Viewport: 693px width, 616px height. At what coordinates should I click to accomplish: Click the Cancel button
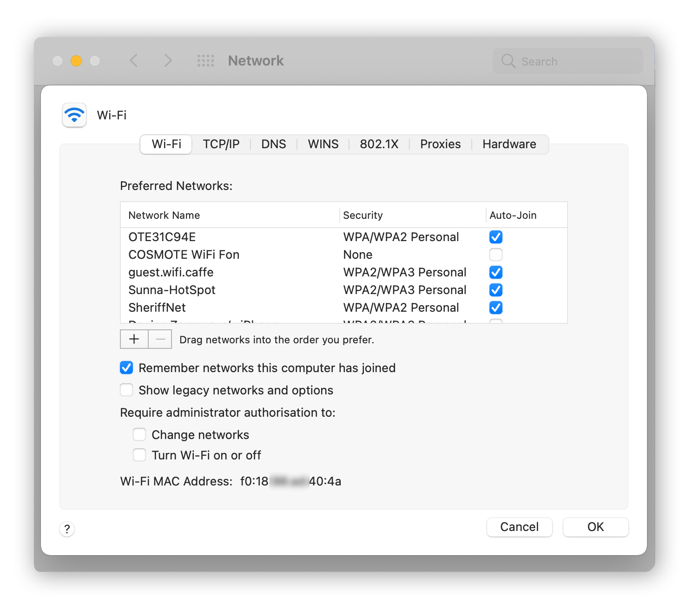(x=519, y=527)
